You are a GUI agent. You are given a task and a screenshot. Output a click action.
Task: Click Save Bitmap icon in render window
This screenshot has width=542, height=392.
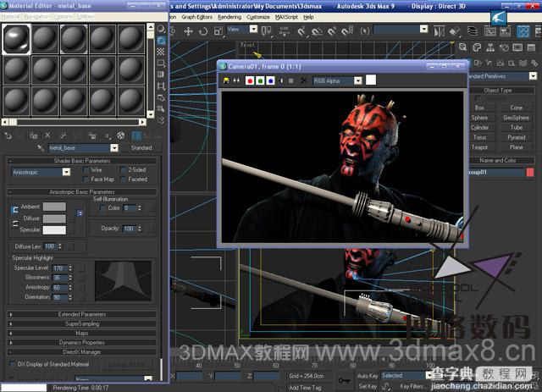click(226, 80)
